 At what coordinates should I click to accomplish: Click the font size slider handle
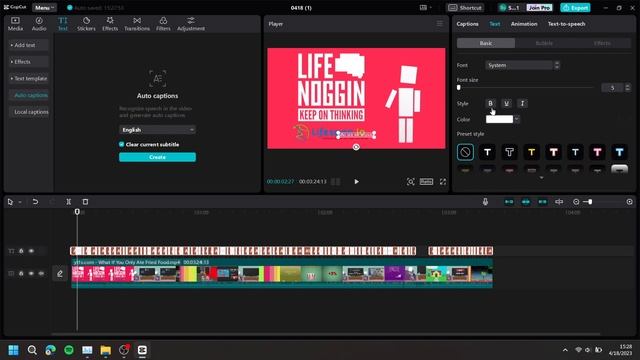pyautogui.click(x=459, y=87)
